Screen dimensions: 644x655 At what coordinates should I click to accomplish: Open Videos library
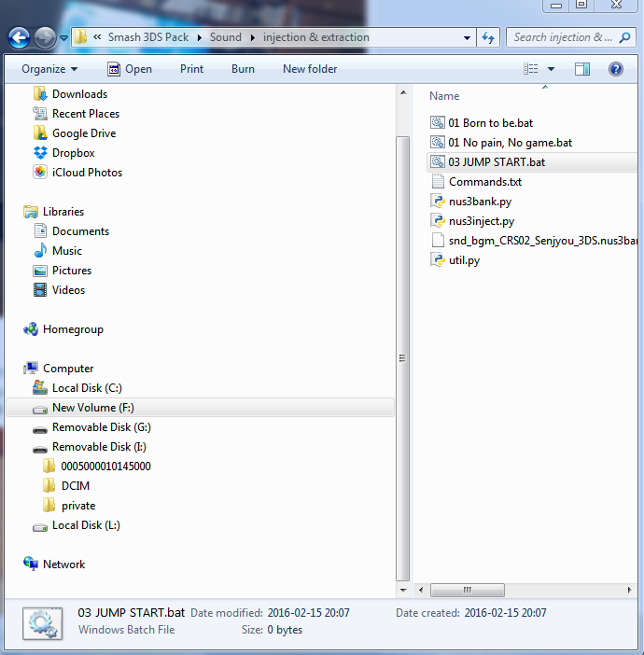(59, 290)
